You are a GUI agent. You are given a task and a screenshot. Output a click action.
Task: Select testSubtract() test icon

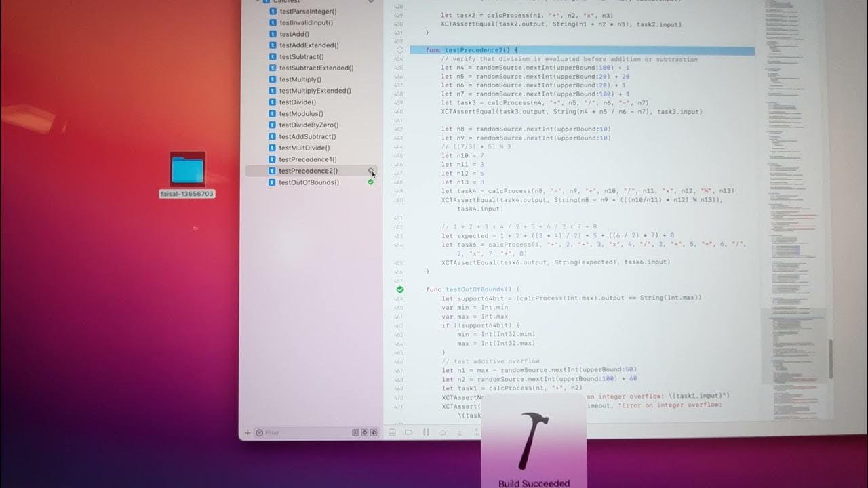pyautogui.click(x=273, y=57)
